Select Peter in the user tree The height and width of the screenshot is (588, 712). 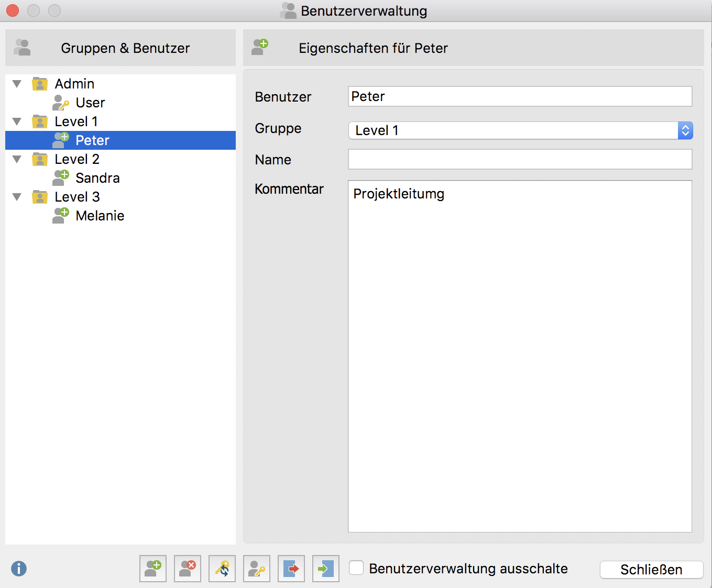[x=121, y=140]
